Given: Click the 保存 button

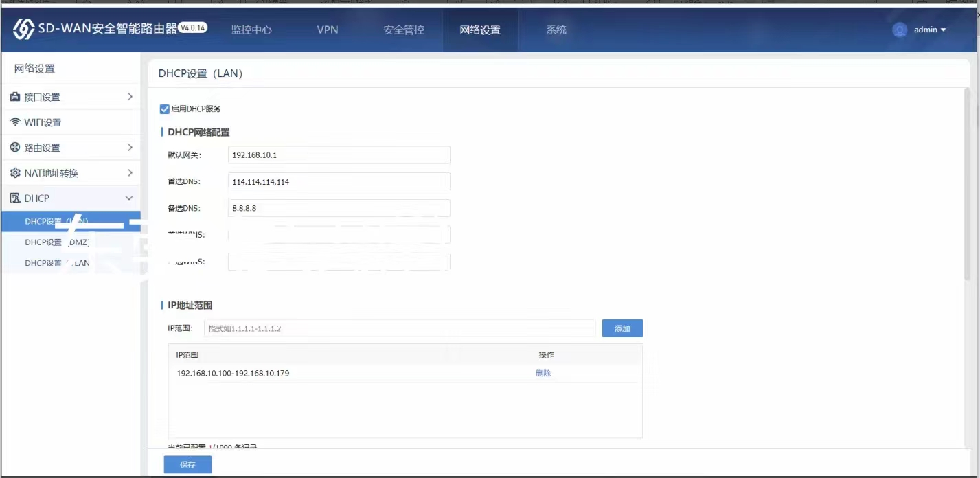Looking at the screenshot, I should click(187, 465).
